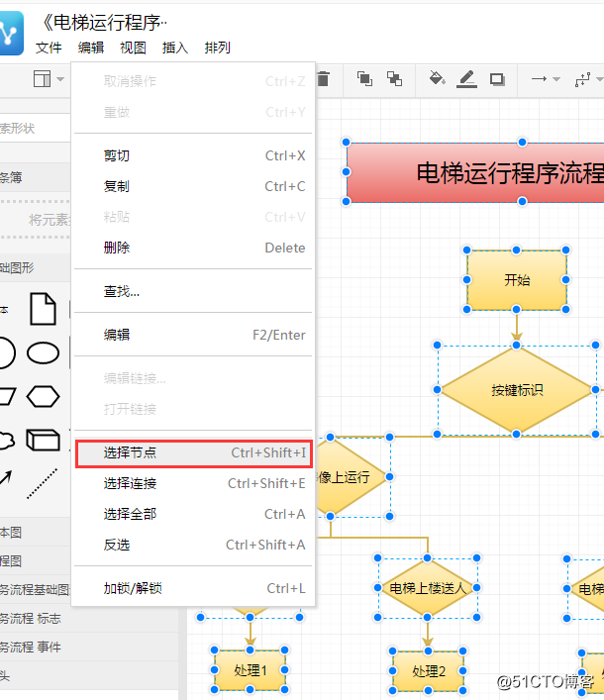Click the fill color bucket icon
The width and height of the screenshot is (604, 700).
point(437,78)
